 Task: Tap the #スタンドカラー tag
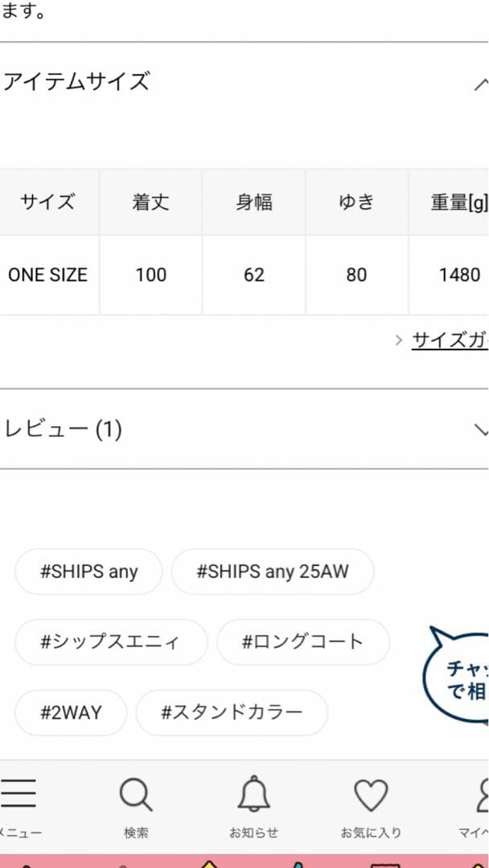(x=232, y=712)
